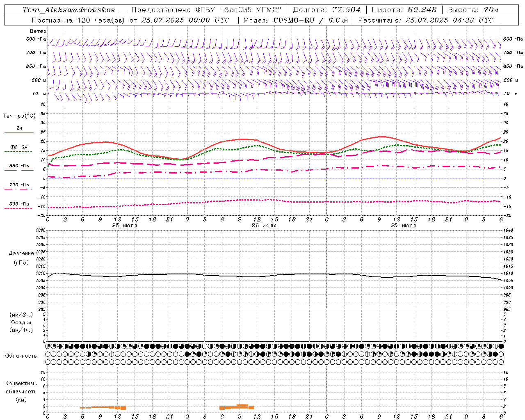Select the 25 июля date label
This screenshot has width=525, height=420.
(x=125, y=226)
